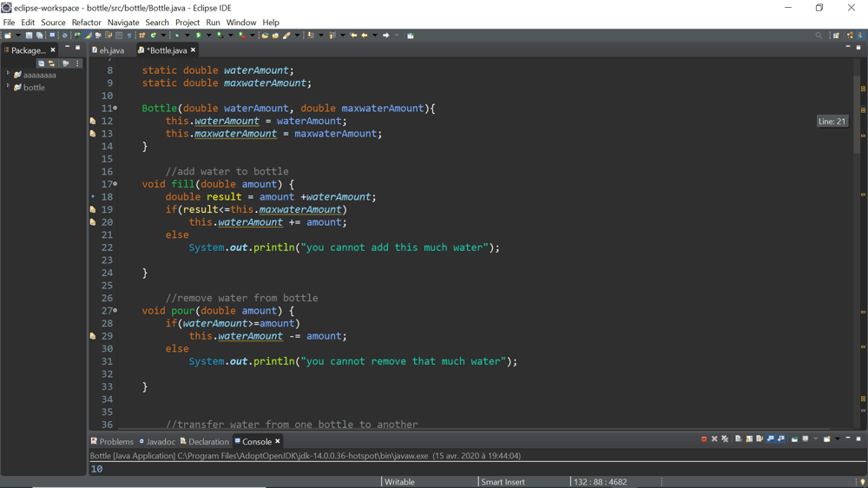Open the Debug dropdown arrow

187,36
